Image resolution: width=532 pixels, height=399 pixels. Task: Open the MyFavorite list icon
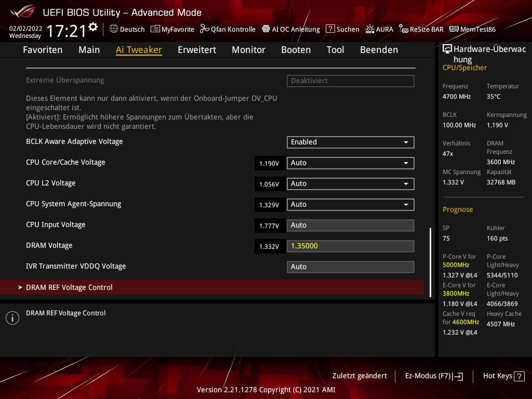[155, 29]
